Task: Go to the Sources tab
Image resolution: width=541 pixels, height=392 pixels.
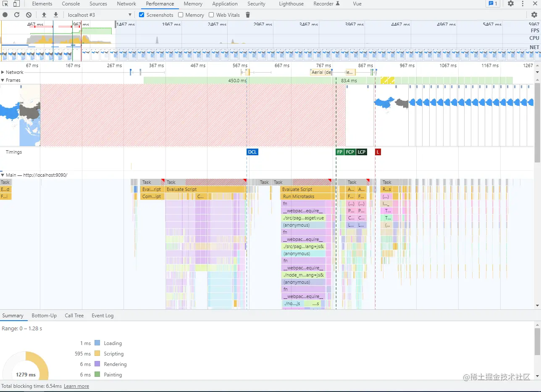Action: point(98,4)
